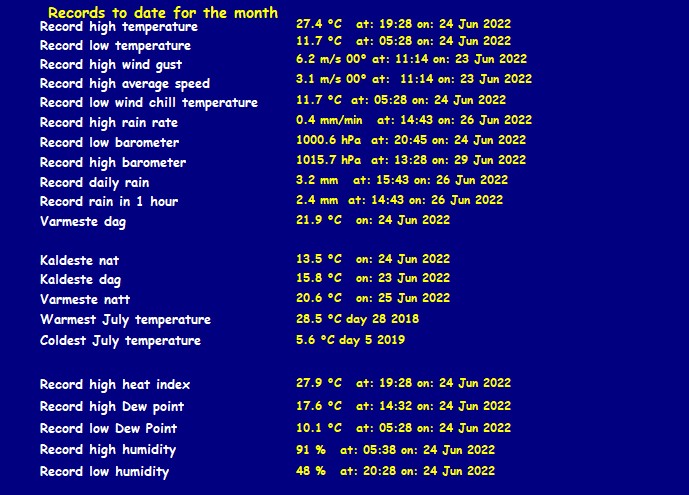Select the 'Record low wind chill temperature' label
This screenshot has width=689, height=495.
click(x=149, y=102)
